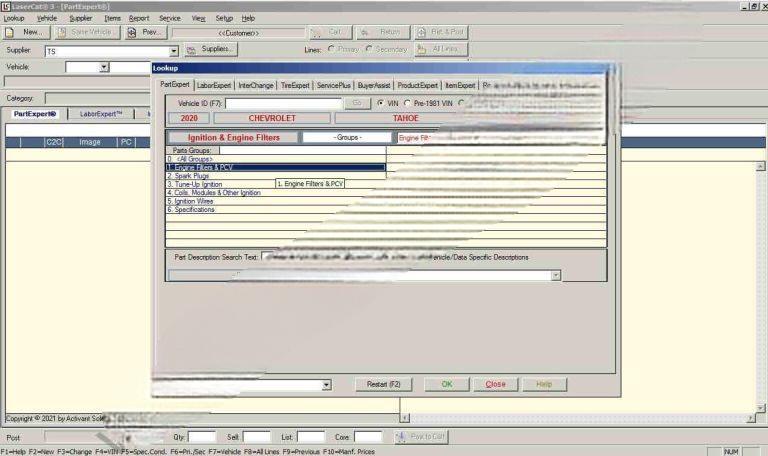
Task: Click the Call toolbar button
Action: [x=330, y=32]
